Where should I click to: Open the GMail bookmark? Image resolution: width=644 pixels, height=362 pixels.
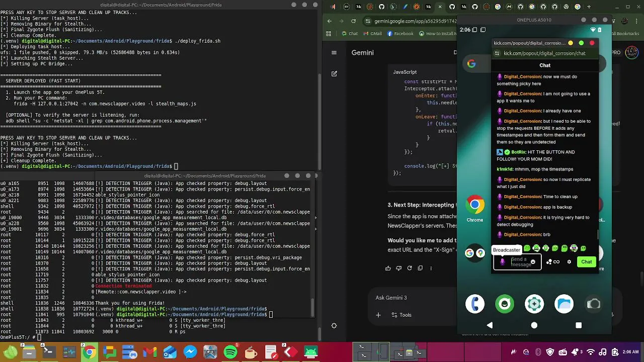click(372, 34)
